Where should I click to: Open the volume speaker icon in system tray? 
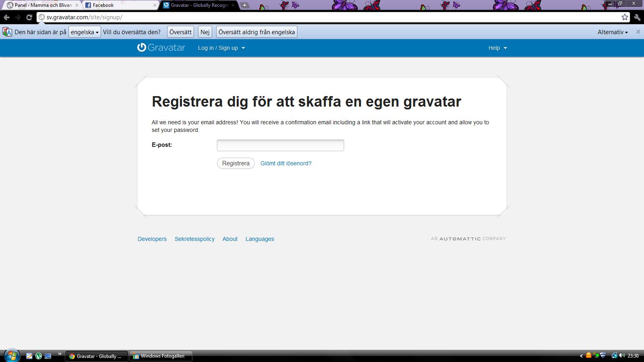(x=622, y=356)
